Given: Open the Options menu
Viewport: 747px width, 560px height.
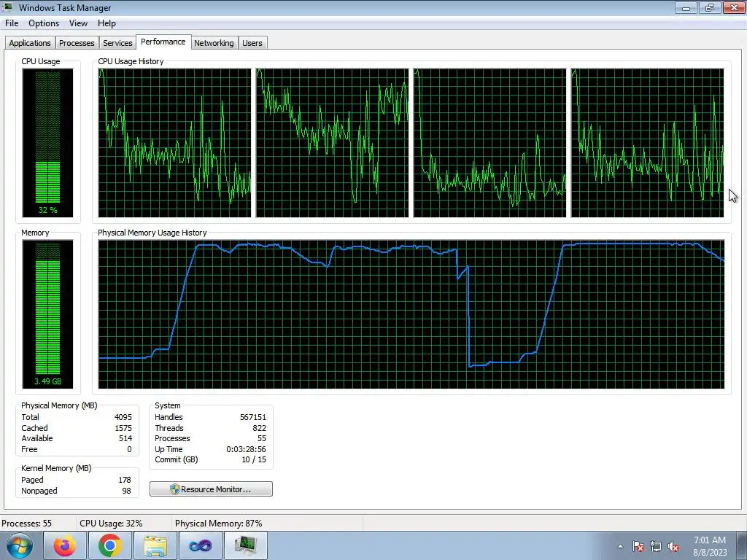Looking at the screenshot, I should click(x=44, y=23).
